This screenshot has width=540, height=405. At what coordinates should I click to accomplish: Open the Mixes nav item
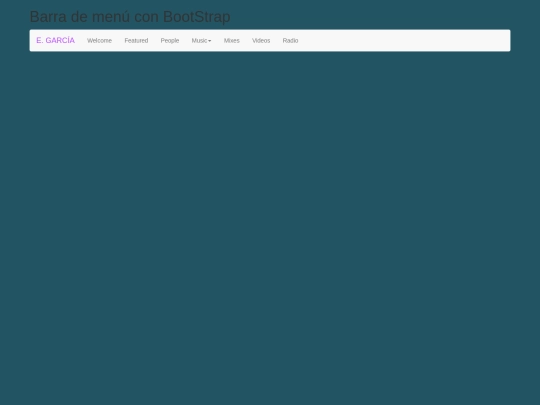click(231, 40)
